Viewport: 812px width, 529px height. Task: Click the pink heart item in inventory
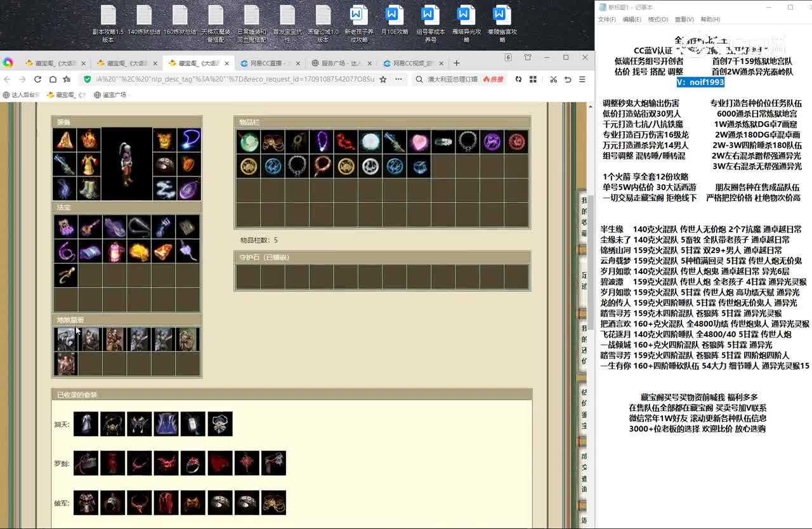(x=419, y=142)
